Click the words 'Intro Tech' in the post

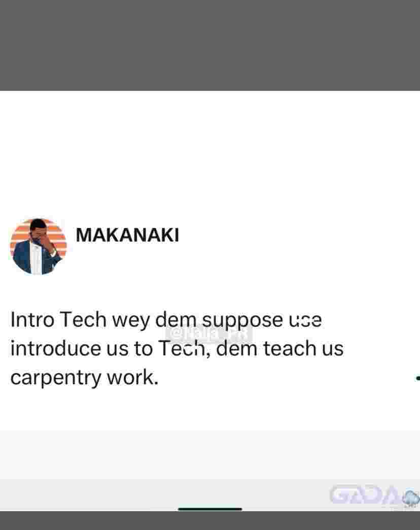click(x=58, y=319)
